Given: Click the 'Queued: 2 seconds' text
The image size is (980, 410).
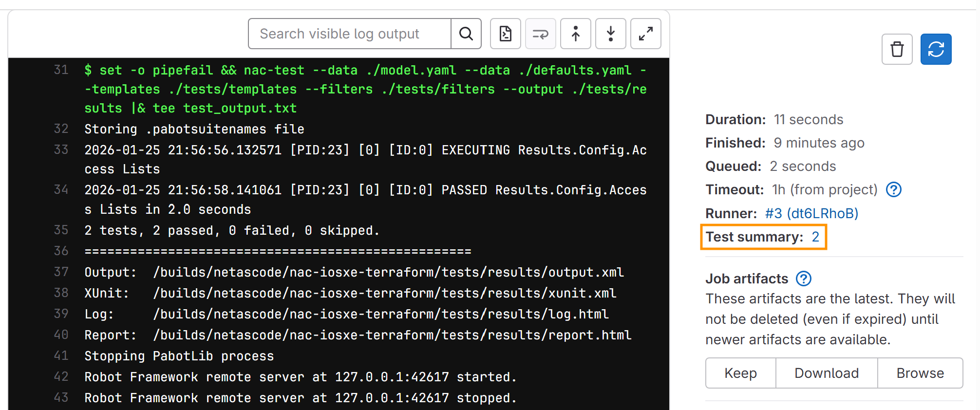Looking at the screenshot, I should pyautogui.click(x=771, y=166).
